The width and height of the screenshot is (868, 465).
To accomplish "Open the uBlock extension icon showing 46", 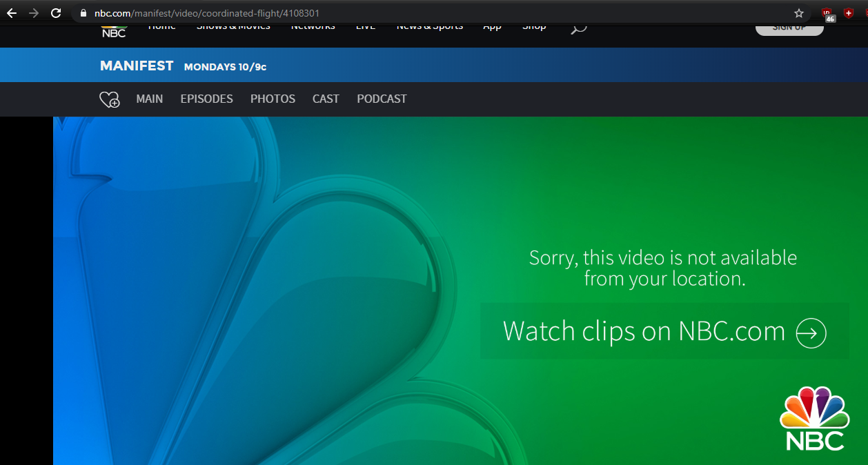I will (x=827, y=14).
